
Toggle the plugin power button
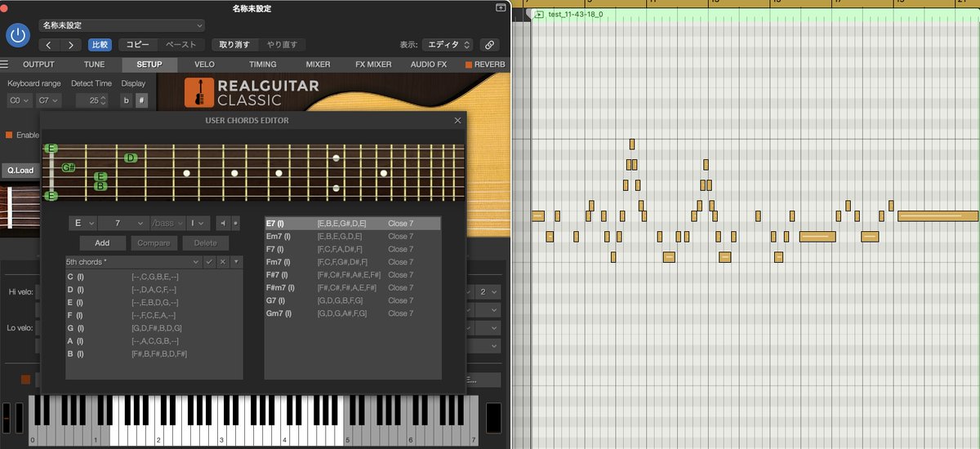click(x=18, y=35)
